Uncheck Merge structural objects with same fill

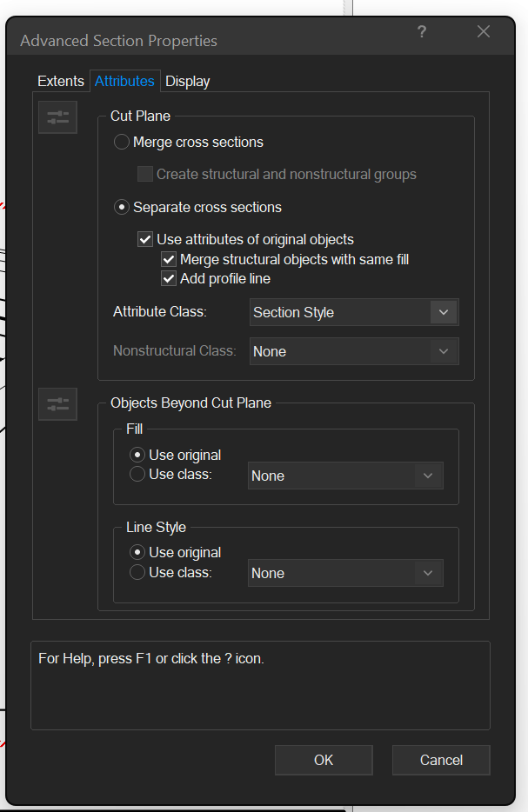click(169, 259)
